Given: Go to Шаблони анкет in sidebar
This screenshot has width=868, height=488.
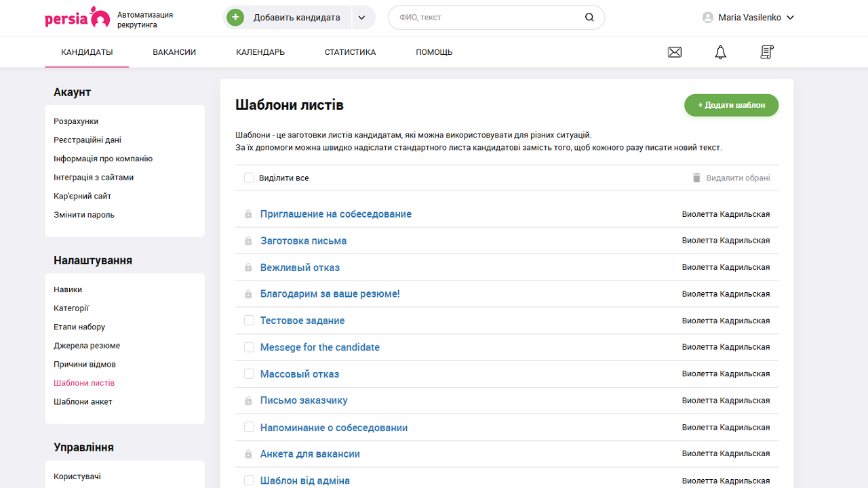Looking at the screenshot, I should [x=83, y=402].
